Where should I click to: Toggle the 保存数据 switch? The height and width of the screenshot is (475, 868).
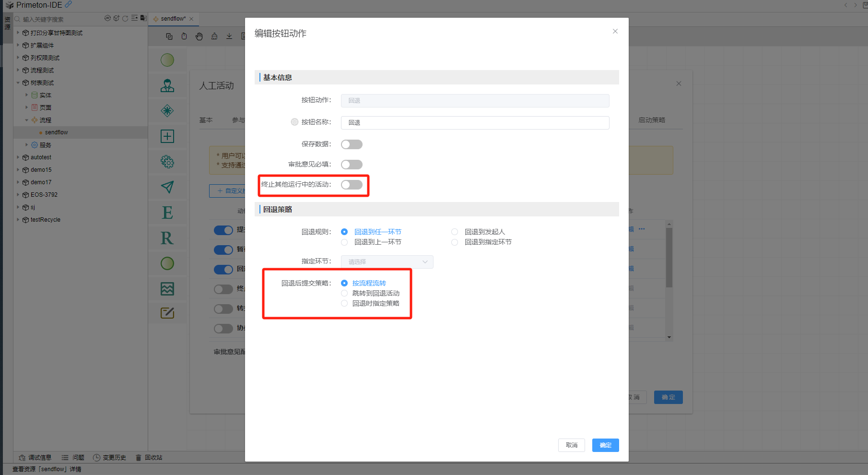click(352, 144)
